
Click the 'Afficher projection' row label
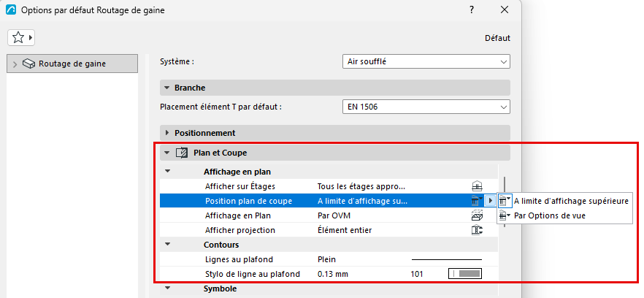(x=239, y=230)
